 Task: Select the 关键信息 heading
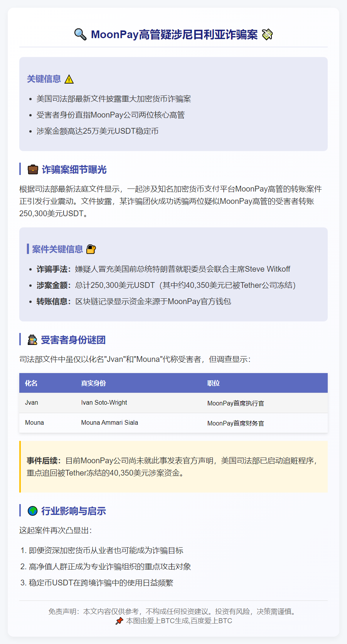pos(44,79)
